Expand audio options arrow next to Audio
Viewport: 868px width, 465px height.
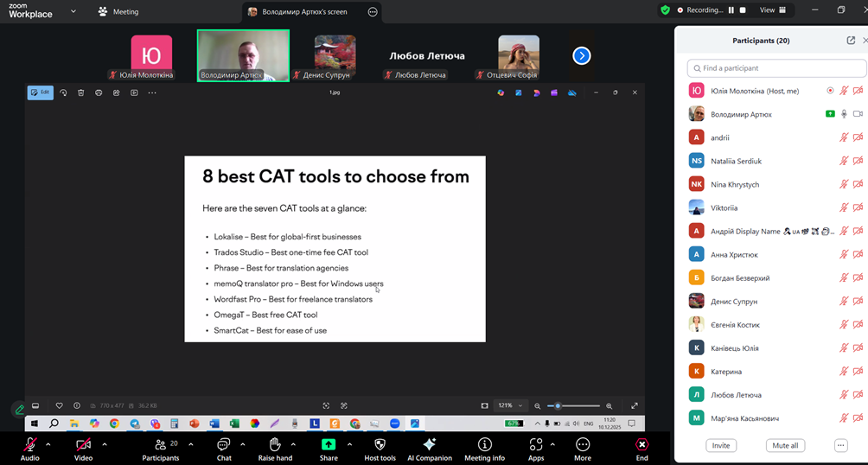point(48,444)
